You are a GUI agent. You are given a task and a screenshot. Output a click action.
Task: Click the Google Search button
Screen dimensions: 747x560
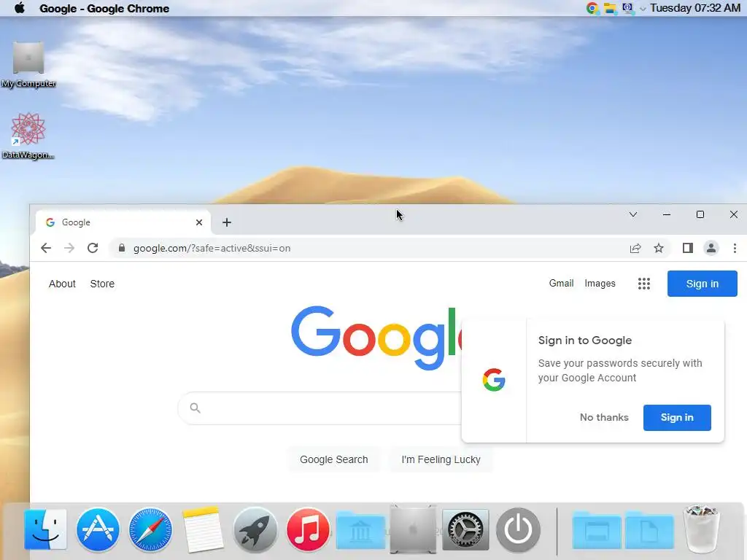click(x=334, y=459)
